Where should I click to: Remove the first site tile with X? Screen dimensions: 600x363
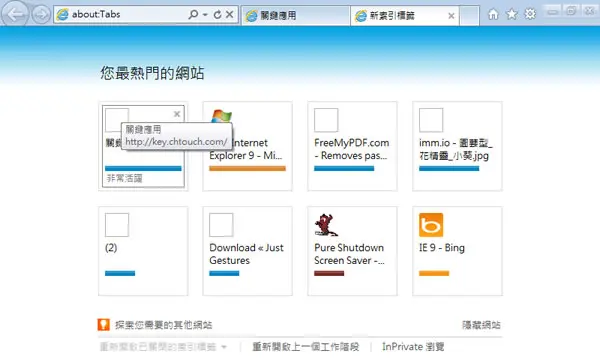(177, 114)
